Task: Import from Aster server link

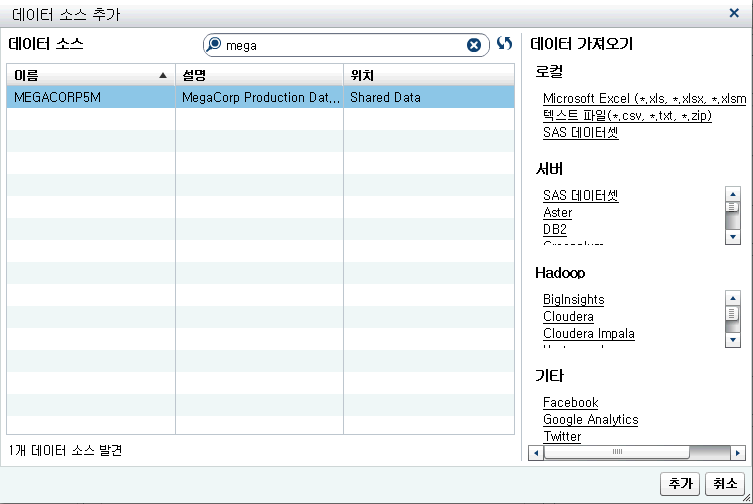Action: point(557,213)
